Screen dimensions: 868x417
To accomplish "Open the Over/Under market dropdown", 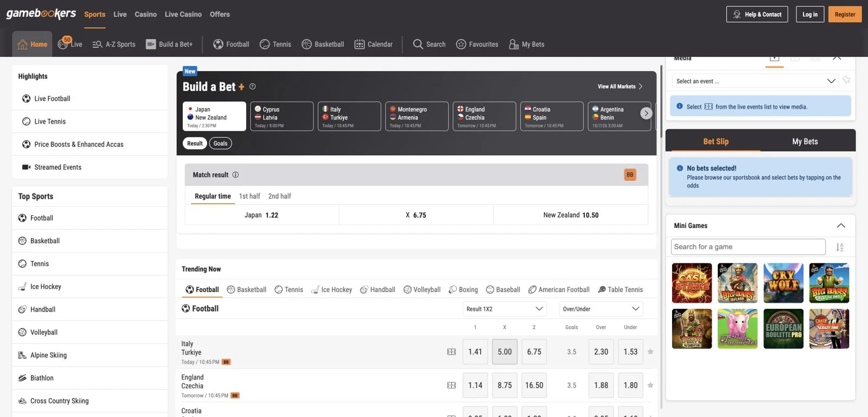I will (601, 309).
